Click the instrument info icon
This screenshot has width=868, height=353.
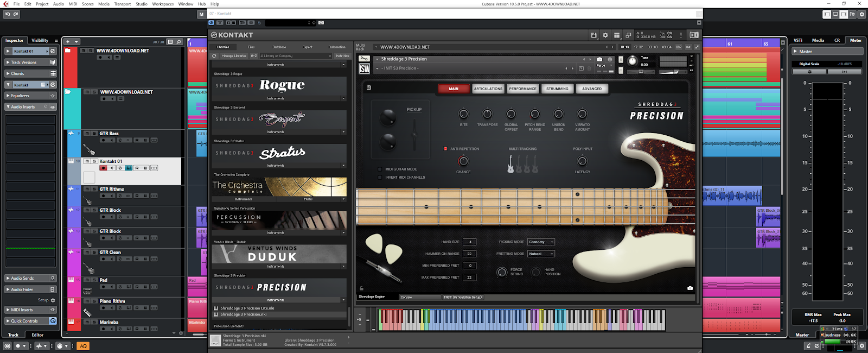(x=610, y=59)
